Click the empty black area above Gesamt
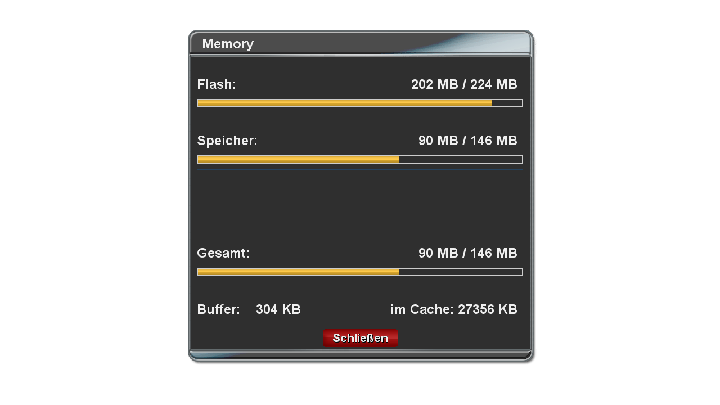Viewport: 720px width, 405px height. coord(360,207)
